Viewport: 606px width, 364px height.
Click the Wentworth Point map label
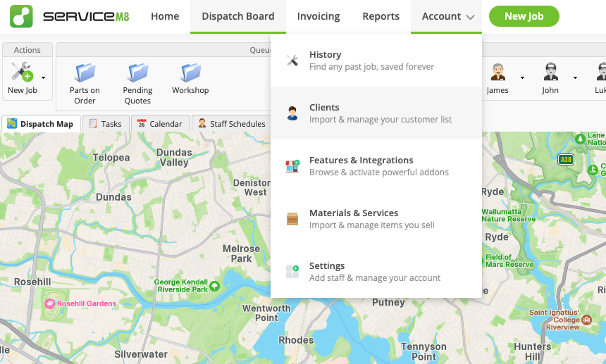coord(266,313)
